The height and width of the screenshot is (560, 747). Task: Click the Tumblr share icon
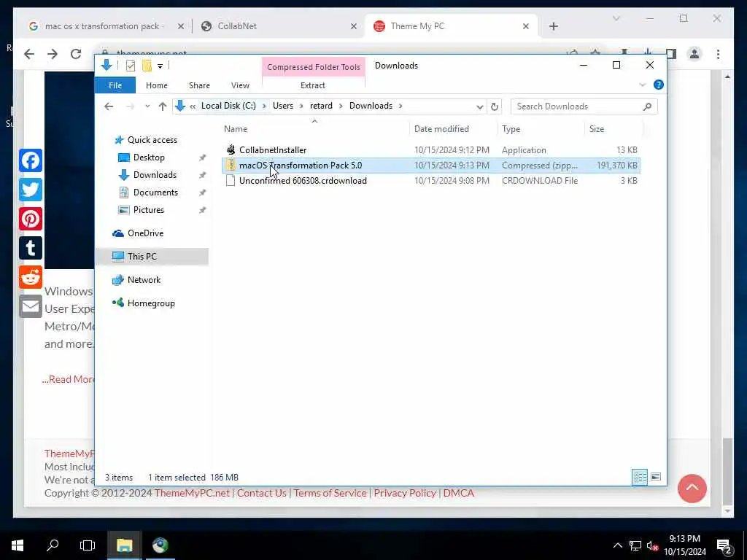coord(31,248)
